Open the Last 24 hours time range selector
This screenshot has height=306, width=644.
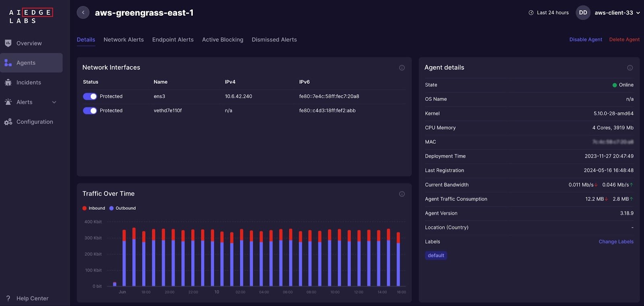(549, 13)
